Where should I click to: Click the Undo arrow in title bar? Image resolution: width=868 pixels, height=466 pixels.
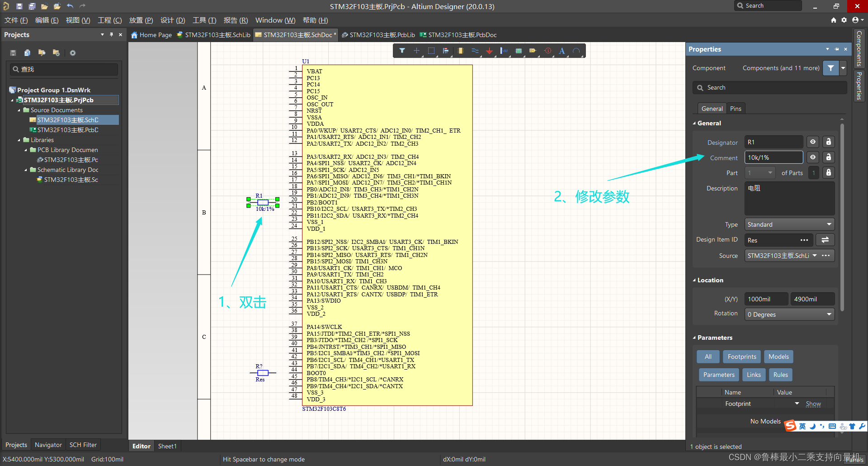(70, 6)
